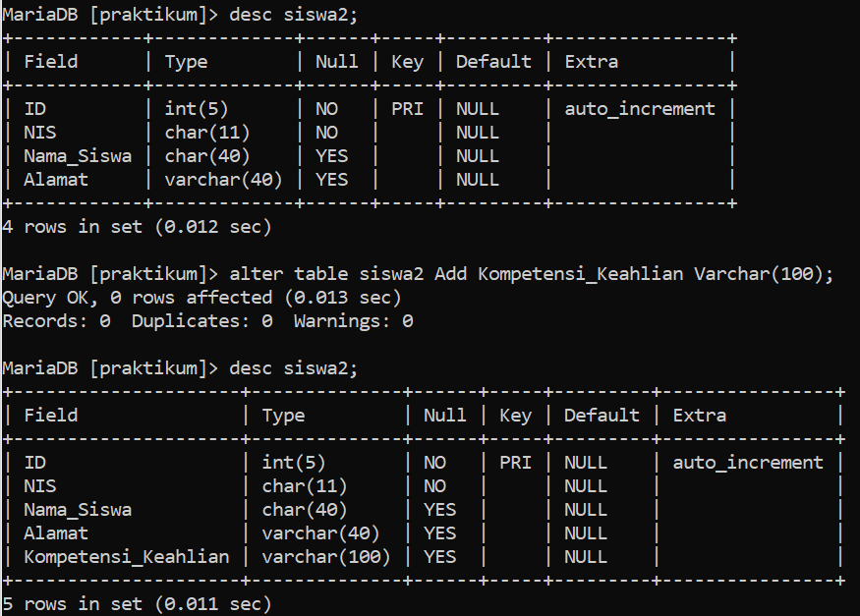Click the first 'desc siswa2;' command text
This screenshot has width=860, height=616.
point(294,15)
